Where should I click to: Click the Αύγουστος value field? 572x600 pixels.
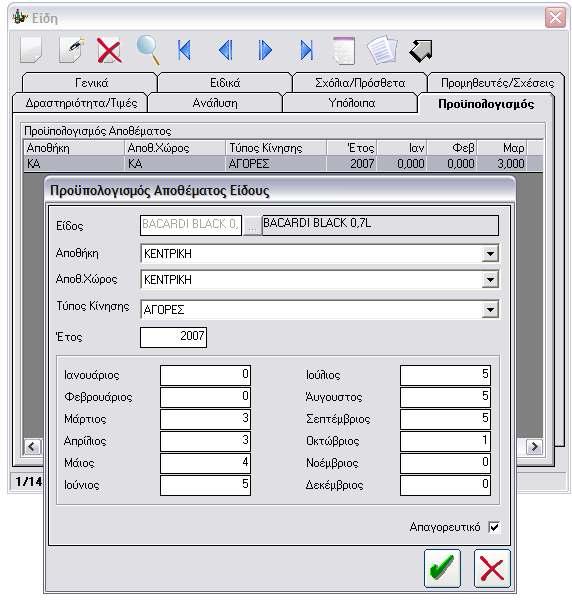coord(445,397)
